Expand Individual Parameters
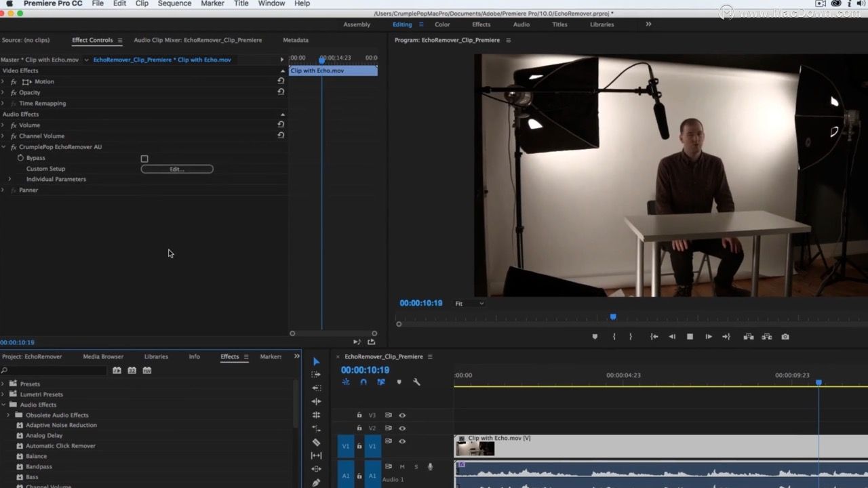This screenshot has height=488, width=868. coord(9,179)
